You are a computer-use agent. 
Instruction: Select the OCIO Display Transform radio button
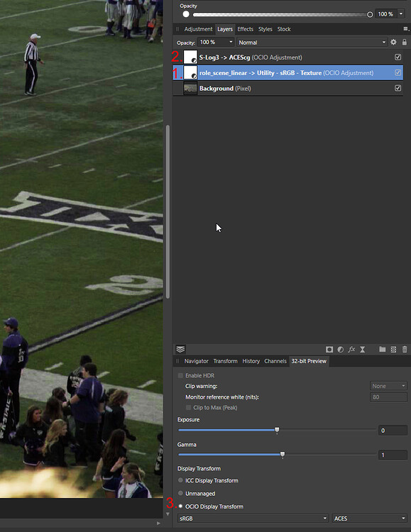pyautogui.click(x=181, y=506)
